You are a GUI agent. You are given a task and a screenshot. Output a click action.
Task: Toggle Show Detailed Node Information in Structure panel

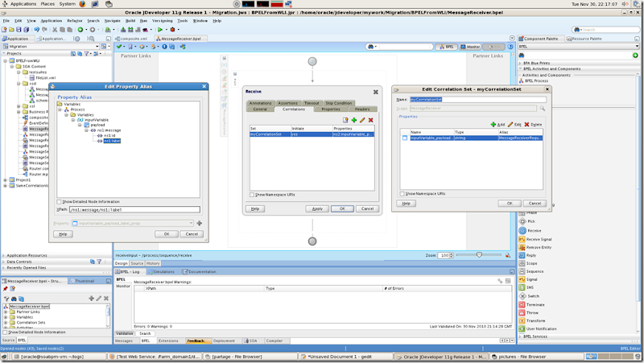point(5,332)
